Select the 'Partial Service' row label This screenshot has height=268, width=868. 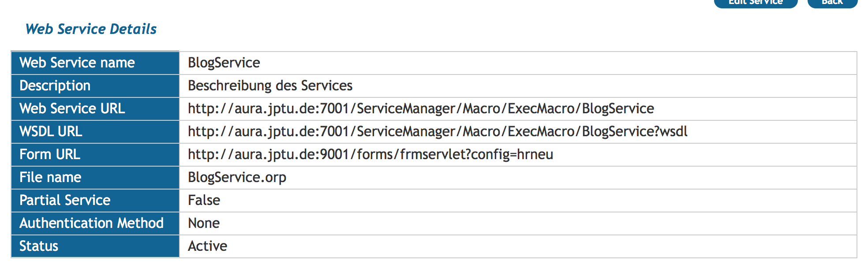65,200
